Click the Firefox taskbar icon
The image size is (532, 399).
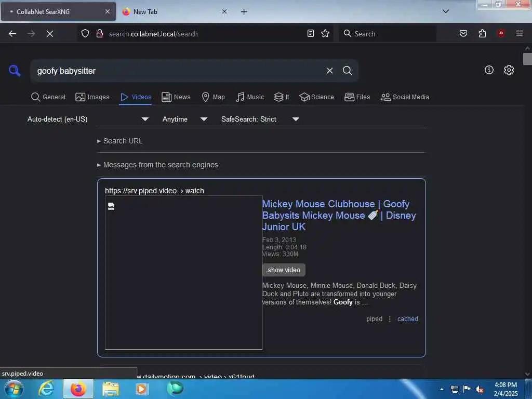pyautogui.click(x=78, y=389)
